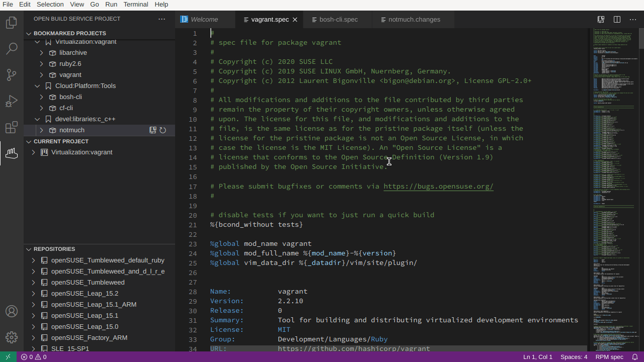This screenshot has width=644, height=362.
Task: Collapse the Bookmarked Projects section
Action: point(29,34)
